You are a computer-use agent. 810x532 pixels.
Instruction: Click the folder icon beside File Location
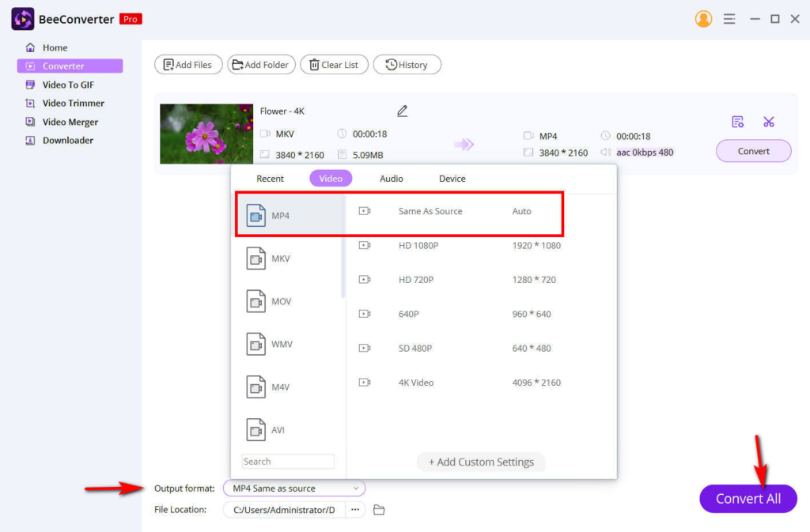click(379, 510)
